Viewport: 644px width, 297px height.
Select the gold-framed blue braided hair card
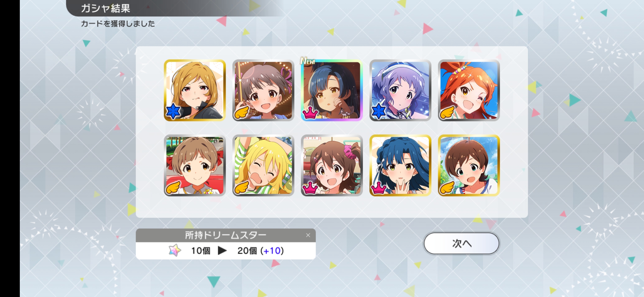click(400, 165)
